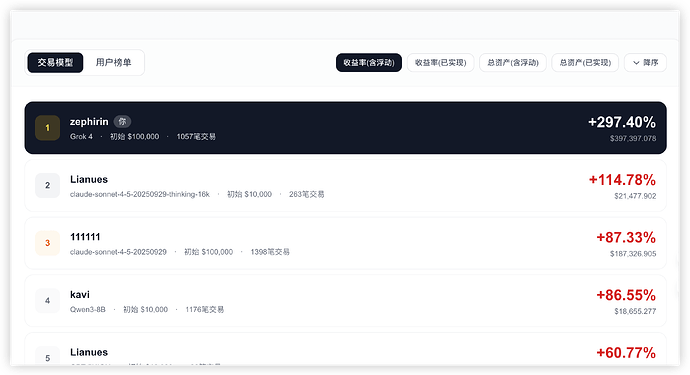Screen dimensions: 690x375
Task: Click the $187,326.905 asset value
Action: point(633,254)
